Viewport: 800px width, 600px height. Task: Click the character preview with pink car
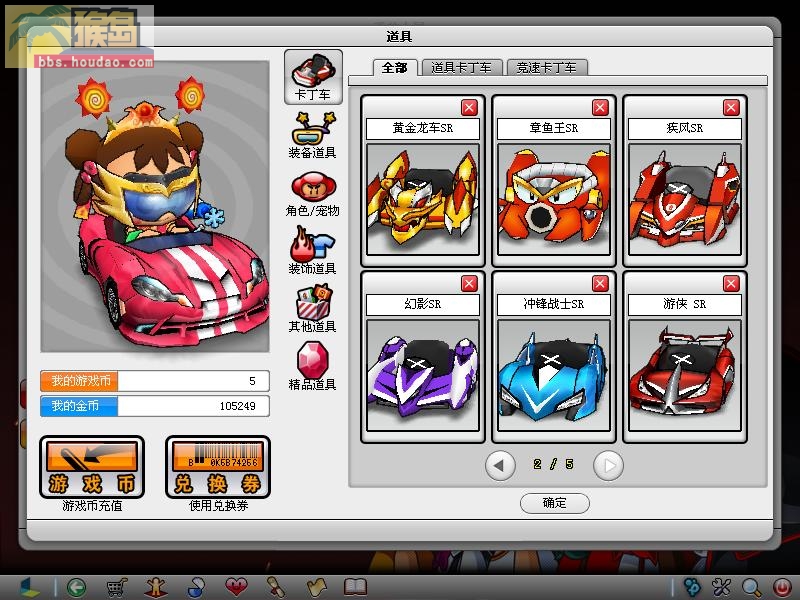155,207
